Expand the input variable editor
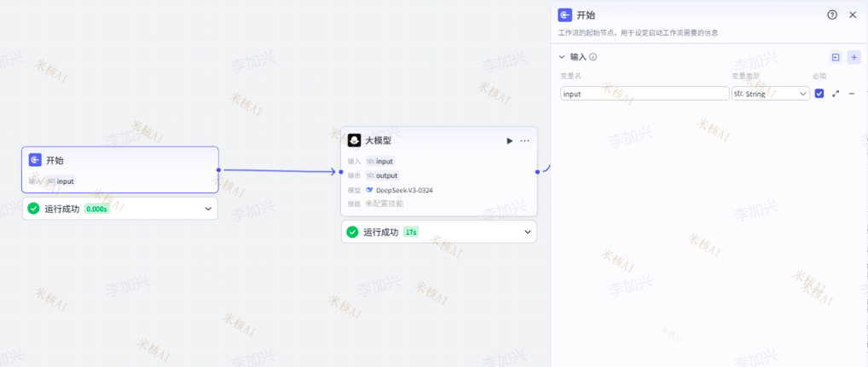 [x=836, y=94]
